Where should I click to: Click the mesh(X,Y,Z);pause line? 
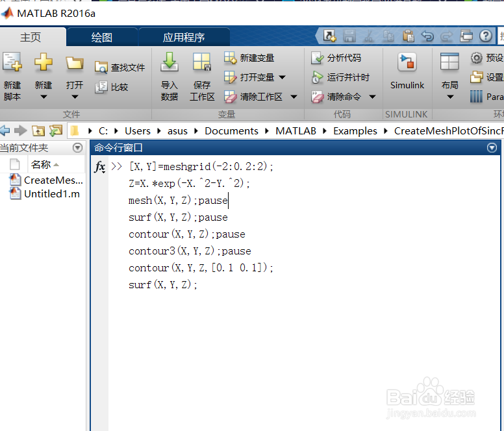pyautogui.click(x=178, y=201)
